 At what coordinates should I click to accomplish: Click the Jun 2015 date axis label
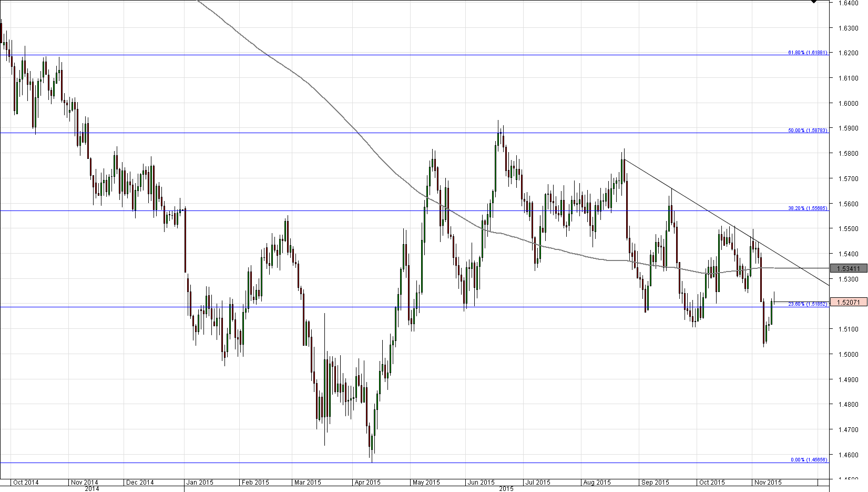(481, 483)
